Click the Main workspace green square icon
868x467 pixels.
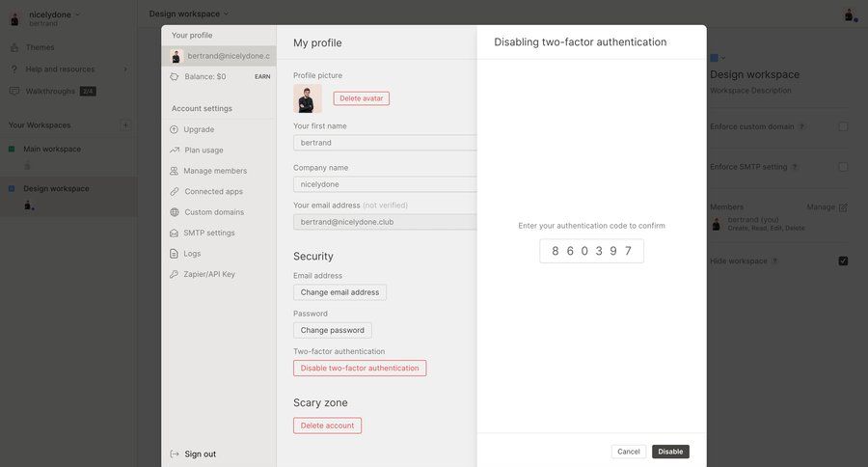tap(12, 149)
